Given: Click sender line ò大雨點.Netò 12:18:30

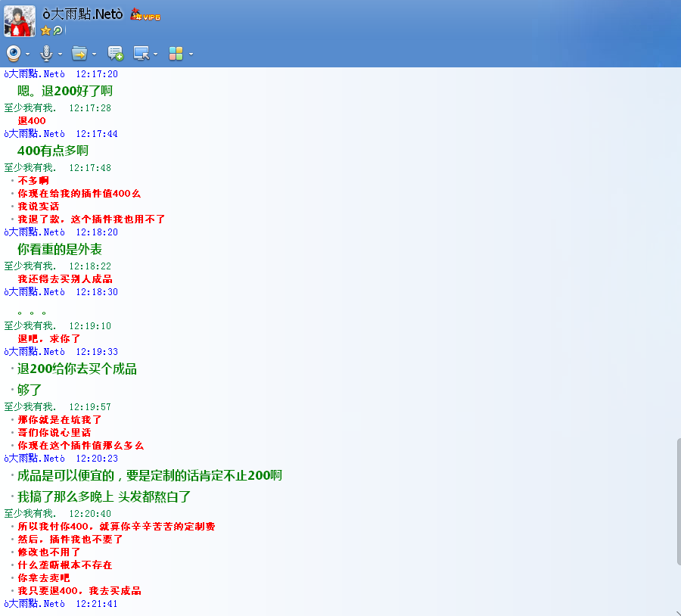Looking at the screenshot, I should (x=61, y=292).
